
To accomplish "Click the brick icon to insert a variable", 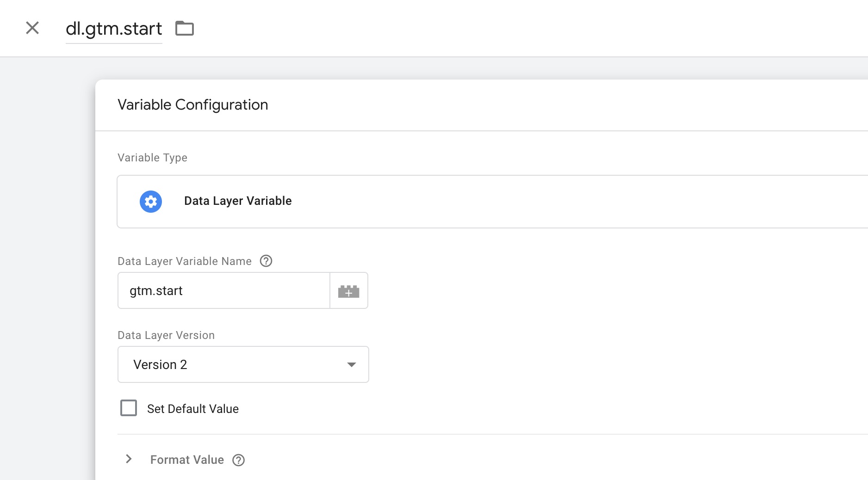I will 348,291.
